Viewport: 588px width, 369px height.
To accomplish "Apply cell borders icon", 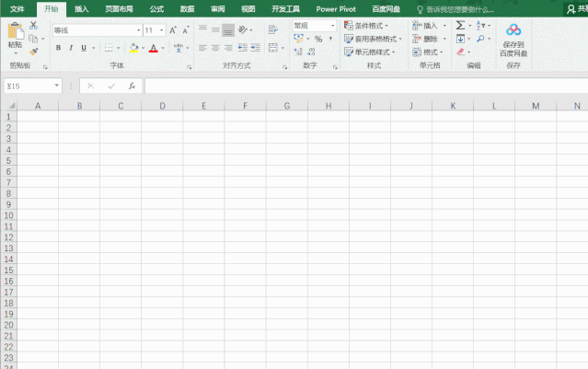I will tap(109, 48).
